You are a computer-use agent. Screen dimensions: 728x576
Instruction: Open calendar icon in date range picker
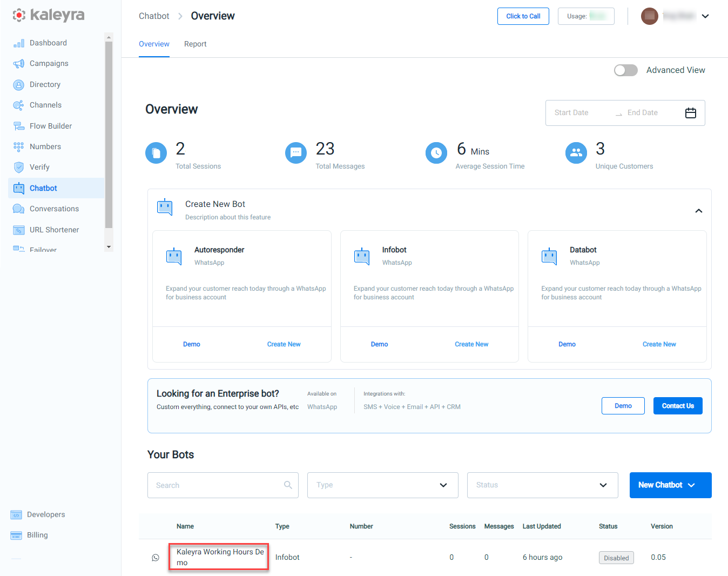[691, 113]
